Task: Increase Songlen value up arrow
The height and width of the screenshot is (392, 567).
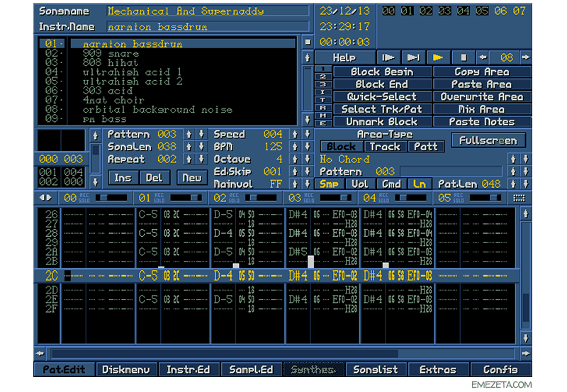Action: 189,147
